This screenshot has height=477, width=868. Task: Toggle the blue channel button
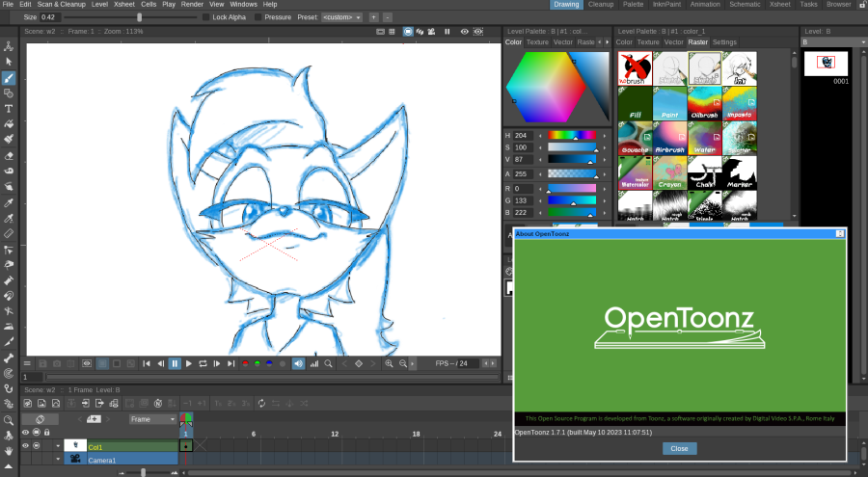tap(270, 363)
